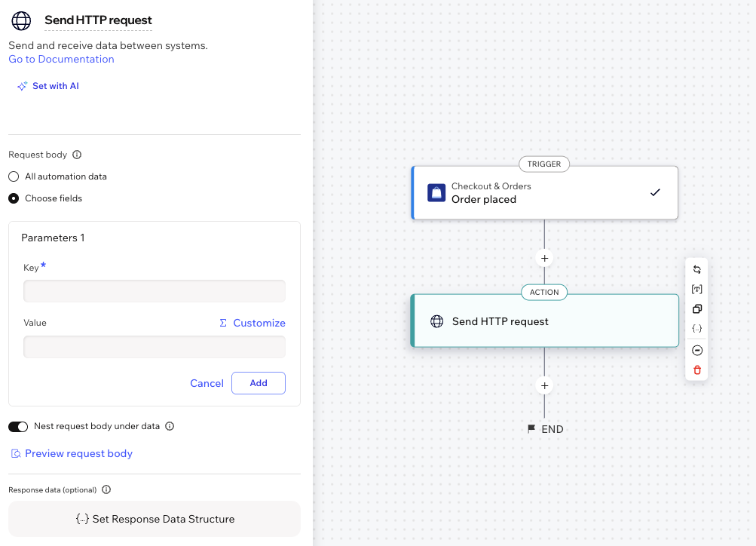The width and height of the screenshot is (756, 546).
Task: Select the Choose fields radio button
Action: coord(14,198)
